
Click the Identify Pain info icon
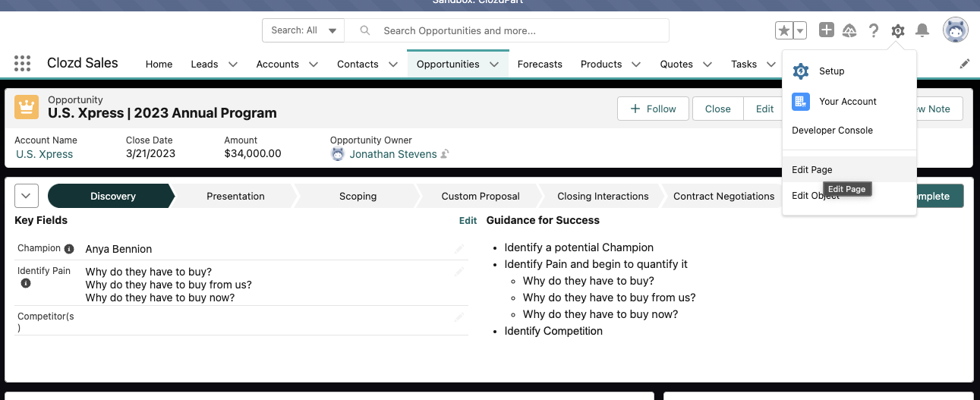point(26,283)
